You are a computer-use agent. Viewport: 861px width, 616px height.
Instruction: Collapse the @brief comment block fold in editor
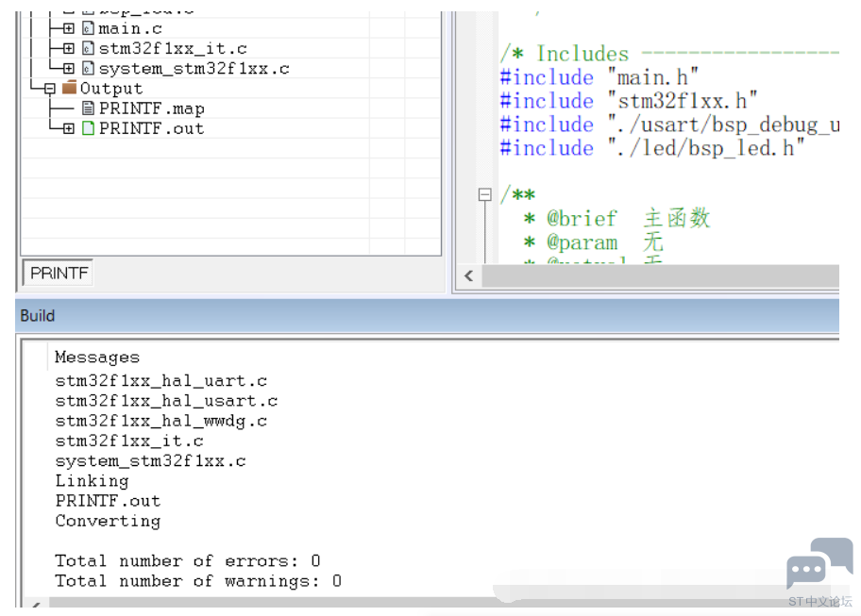(x=484, y=194)
